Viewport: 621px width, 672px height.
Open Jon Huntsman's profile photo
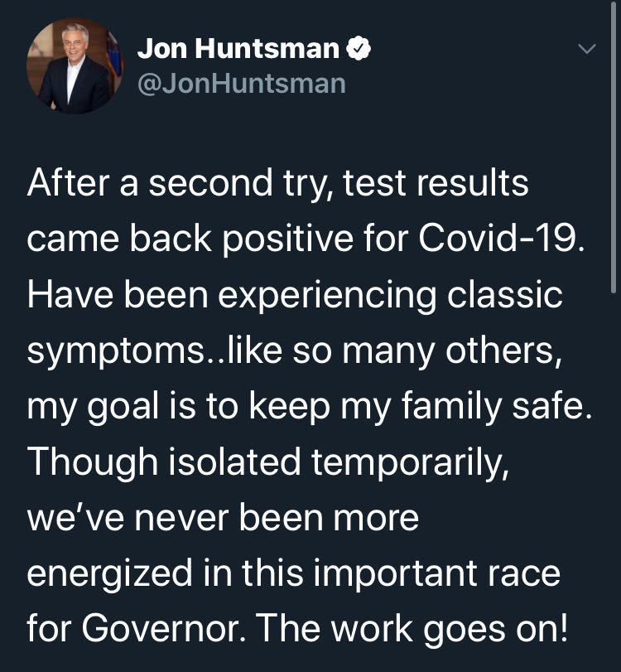click(74, 66)
